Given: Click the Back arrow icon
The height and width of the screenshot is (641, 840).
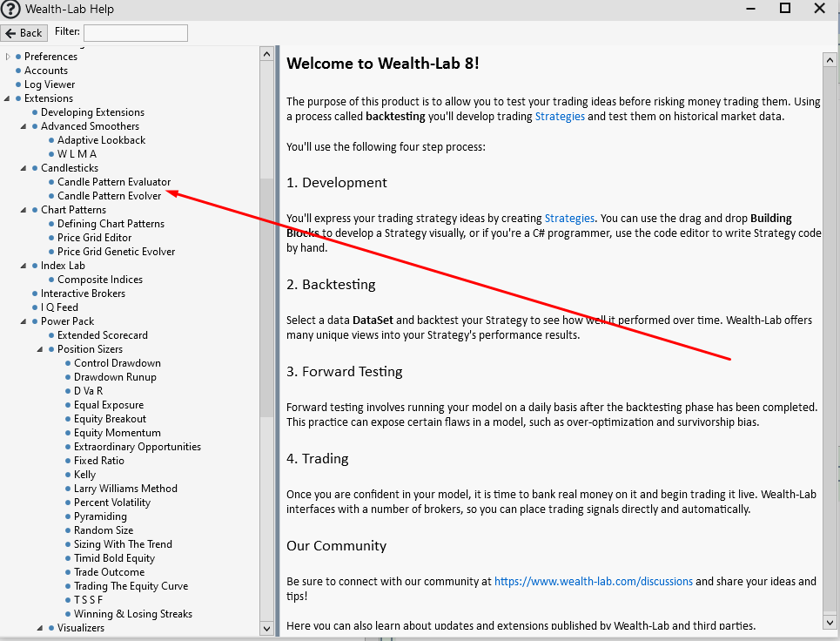Looking at the screenshot, I should (x=24, y=32).
